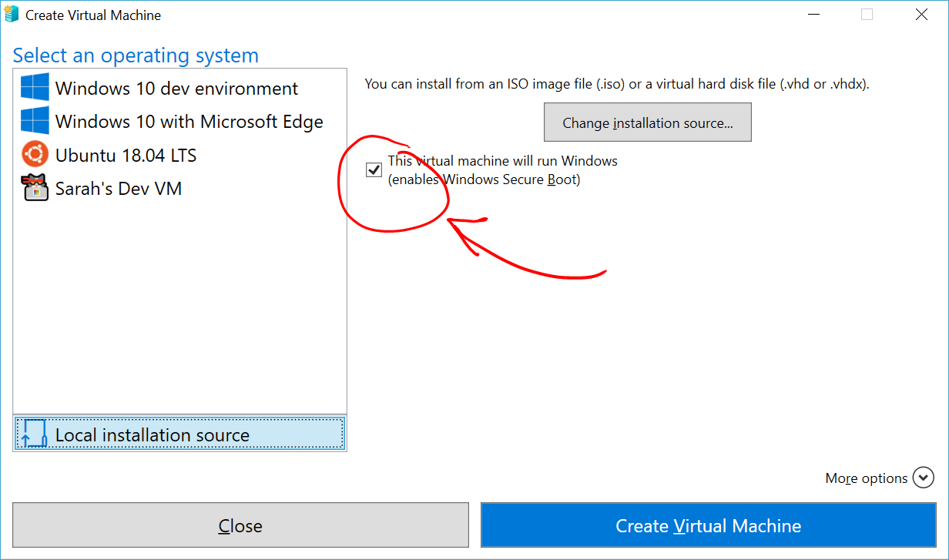
Task: Click the Hyper-V cube icon in the title bar
Action: [x=12, y=14]
